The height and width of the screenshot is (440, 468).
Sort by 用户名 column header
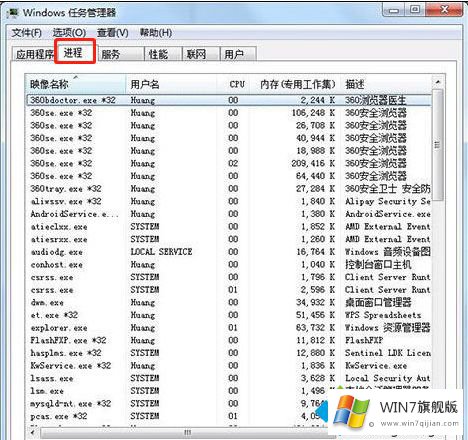(171, 84)
